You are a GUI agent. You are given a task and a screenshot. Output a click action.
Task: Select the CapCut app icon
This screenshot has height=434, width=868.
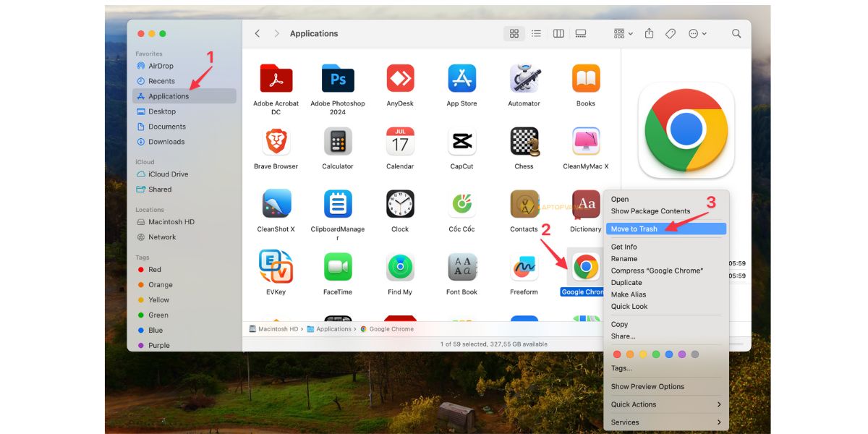(461, 141)
